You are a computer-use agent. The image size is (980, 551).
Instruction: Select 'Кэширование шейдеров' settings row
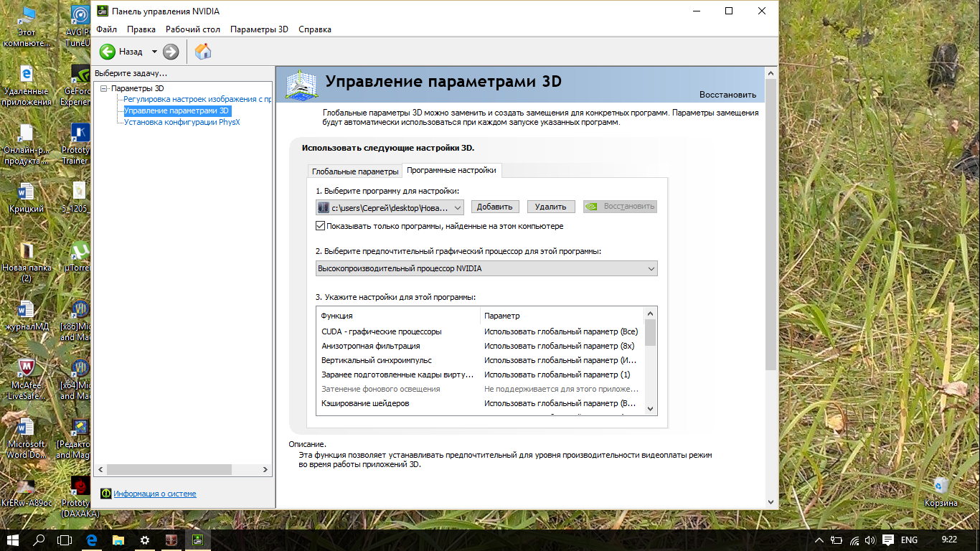point(480,403)
